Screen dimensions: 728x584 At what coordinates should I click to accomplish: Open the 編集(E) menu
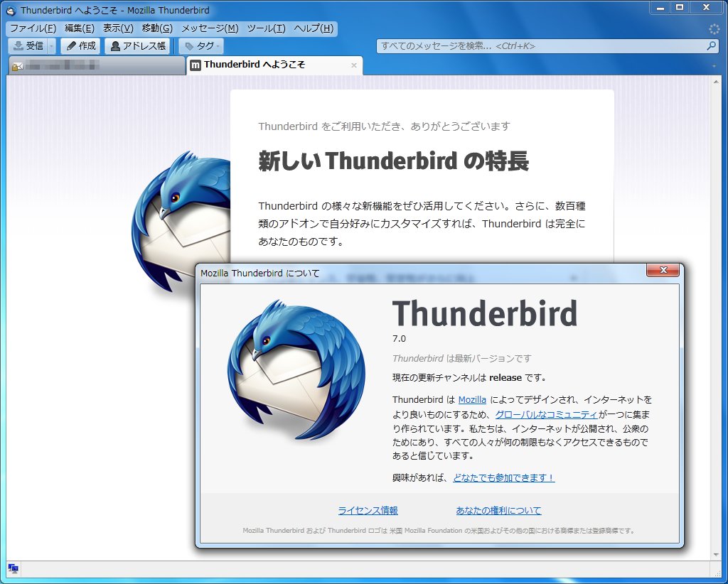coord(80,28)
